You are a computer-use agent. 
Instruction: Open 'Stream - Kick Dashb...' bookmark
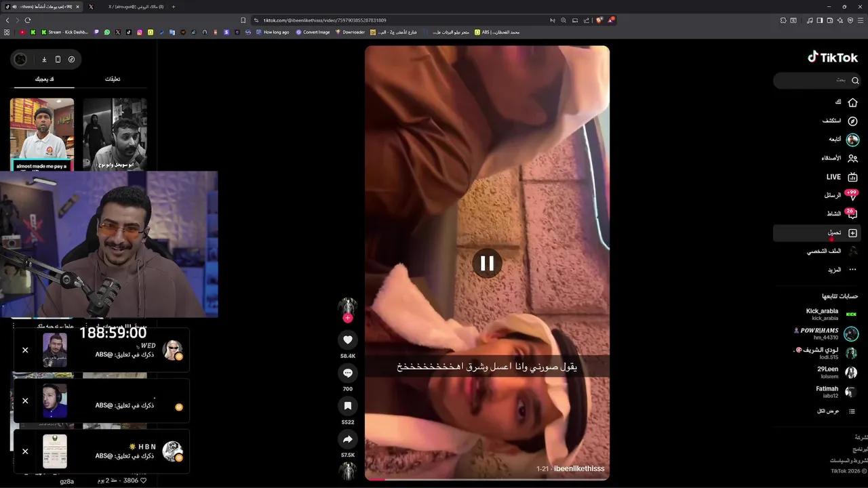coord(64,32)
